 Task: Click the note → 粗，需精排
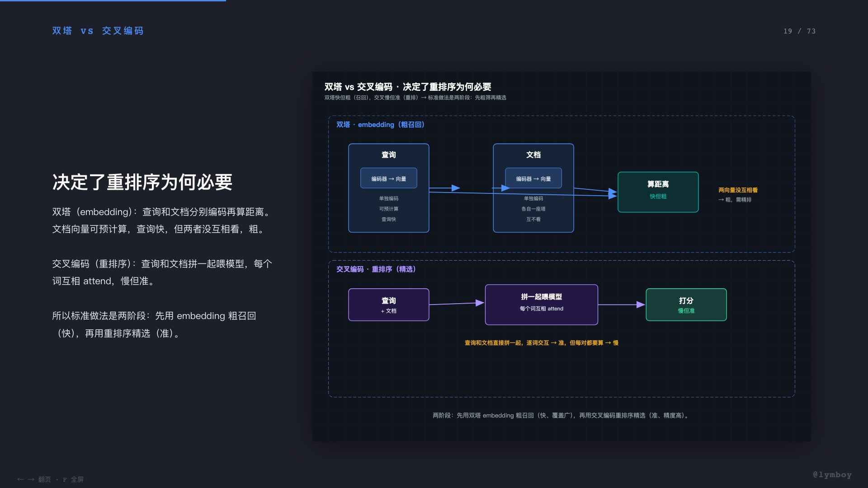735,200
